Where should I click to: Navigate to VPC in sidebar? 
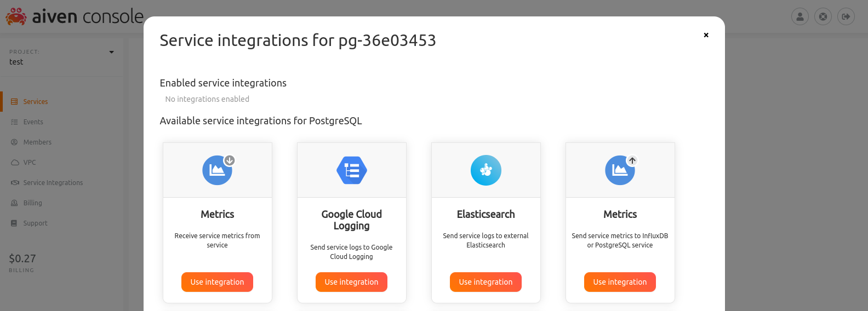[x=30, y=163]
